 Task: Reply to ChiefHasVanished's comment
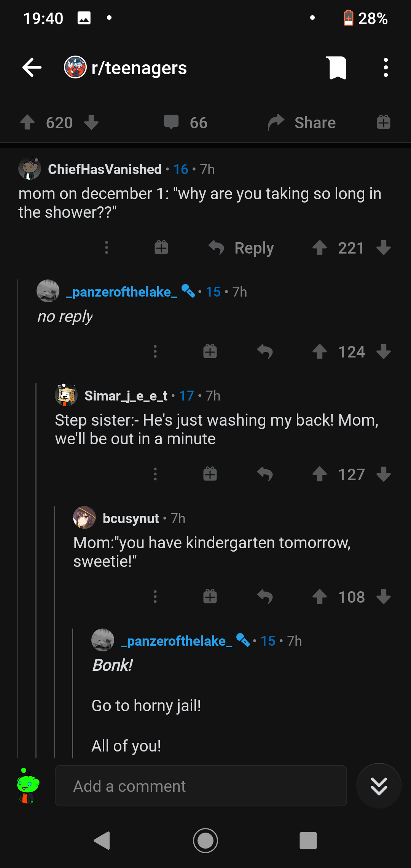pos(241,248)
